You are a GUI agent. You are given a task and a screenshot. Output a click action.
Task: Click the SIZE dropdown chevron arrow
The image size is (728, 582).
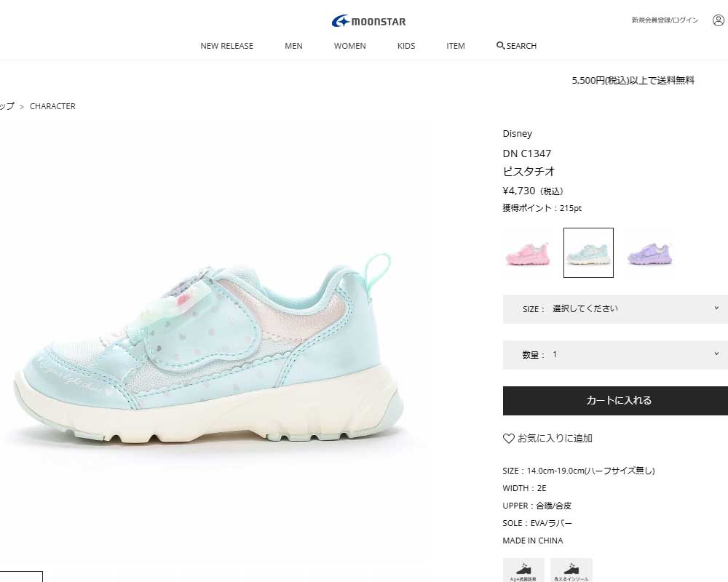click(716, 308)
